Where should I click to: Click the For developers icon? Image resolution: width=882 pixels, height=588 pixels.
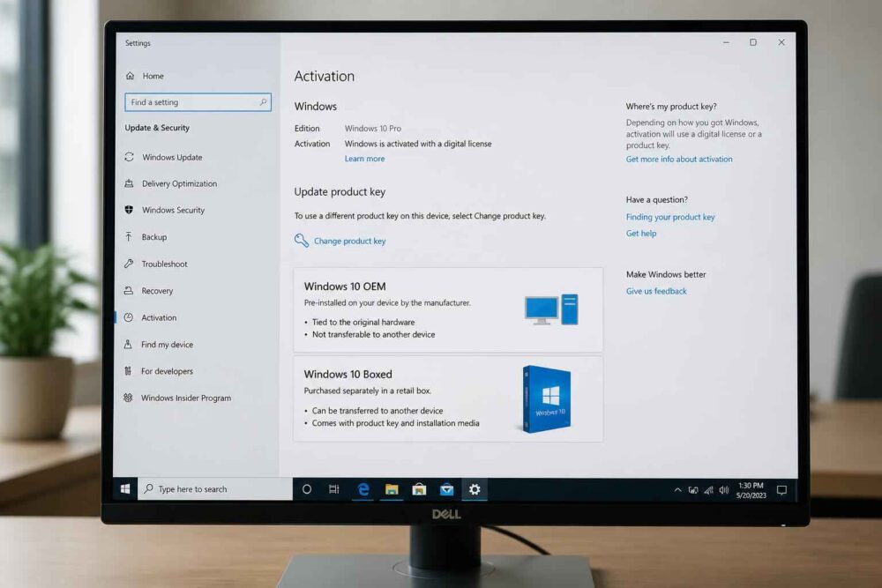(128, 370)
